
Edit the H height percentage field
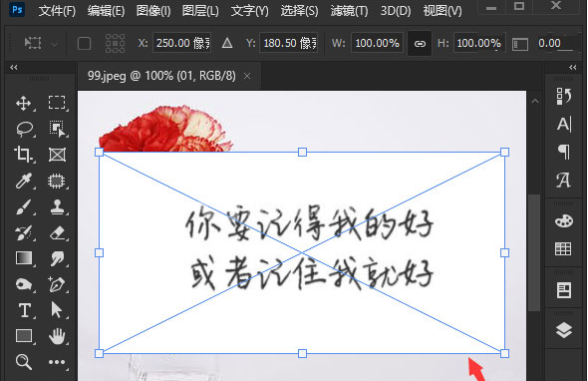click(x=479, y=43)
